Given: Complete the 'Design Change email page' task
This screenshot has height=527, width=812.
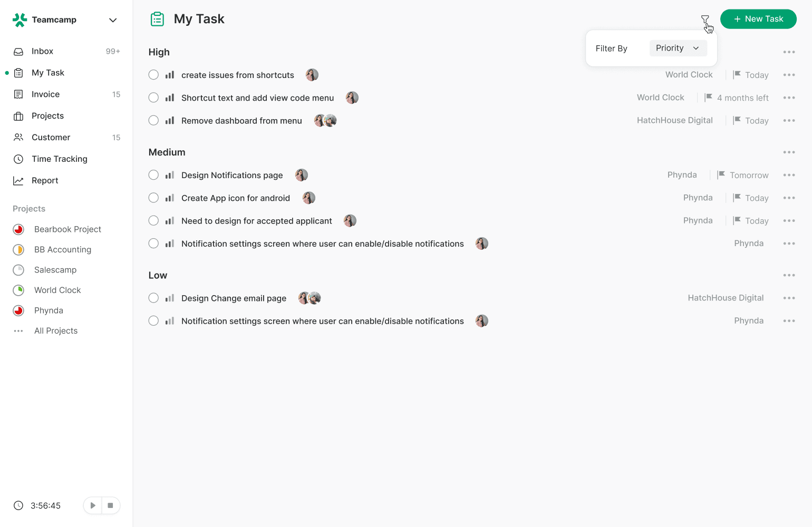Looking at the screenshot, I should (x=153, y=298).
